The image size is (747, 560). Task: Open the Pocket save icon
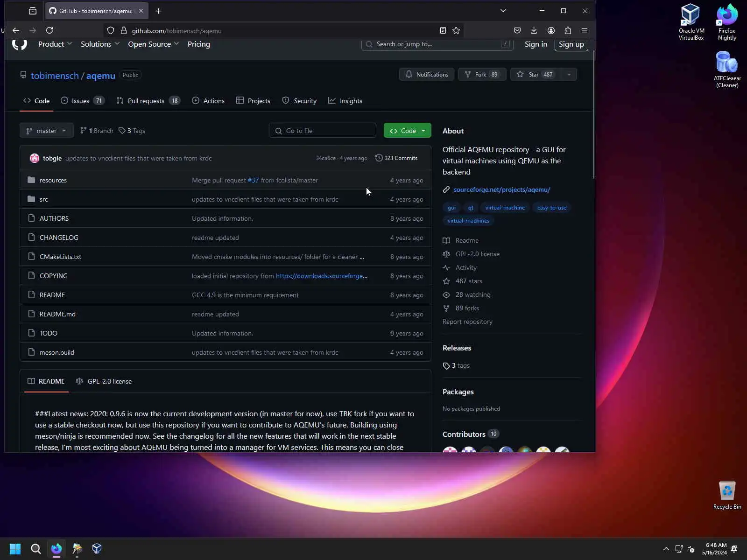point(517,30)
